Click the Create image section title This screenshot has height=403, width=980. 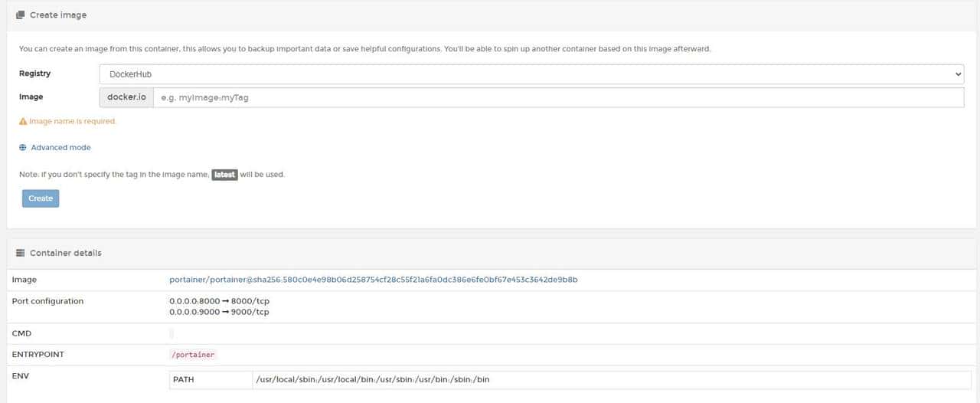click(x=58, y=15)
